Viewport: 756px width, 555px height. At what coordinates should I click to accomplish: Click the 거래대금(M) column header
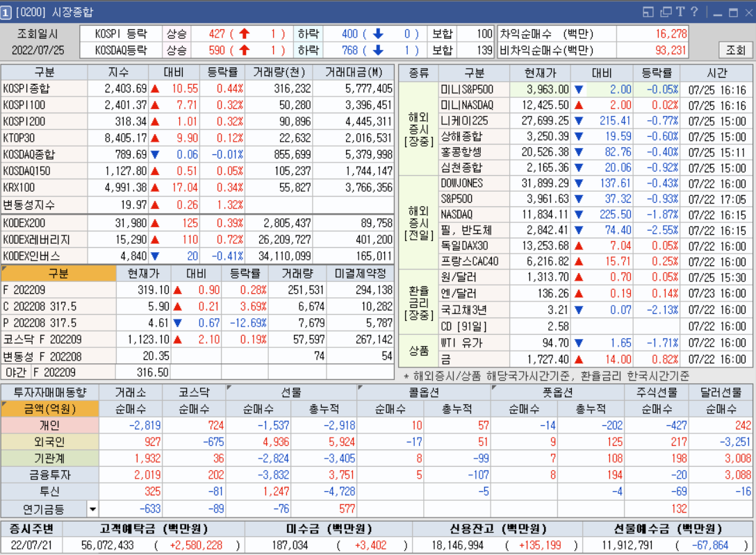(354, 72)
